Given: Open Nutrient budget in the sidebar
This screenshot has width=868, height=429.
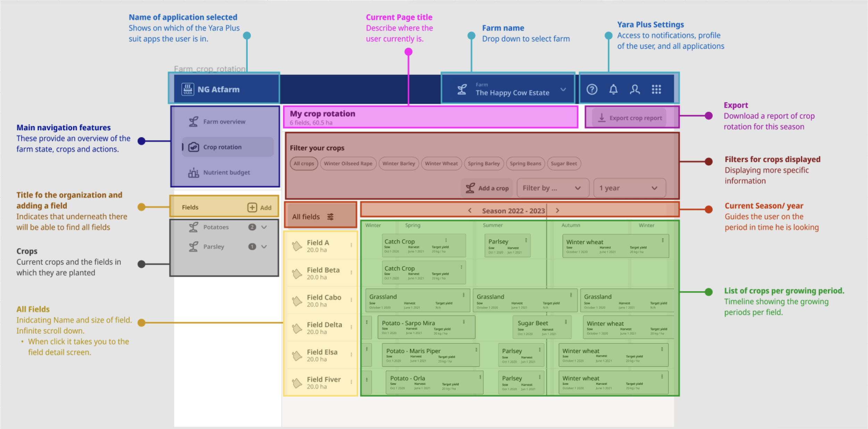Looking at the screenshot, I should pyautogui.click(x=227, y=172).
